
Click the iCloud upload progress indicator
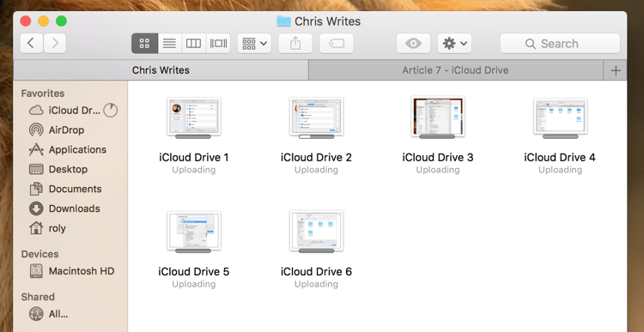tap(110, 110)
